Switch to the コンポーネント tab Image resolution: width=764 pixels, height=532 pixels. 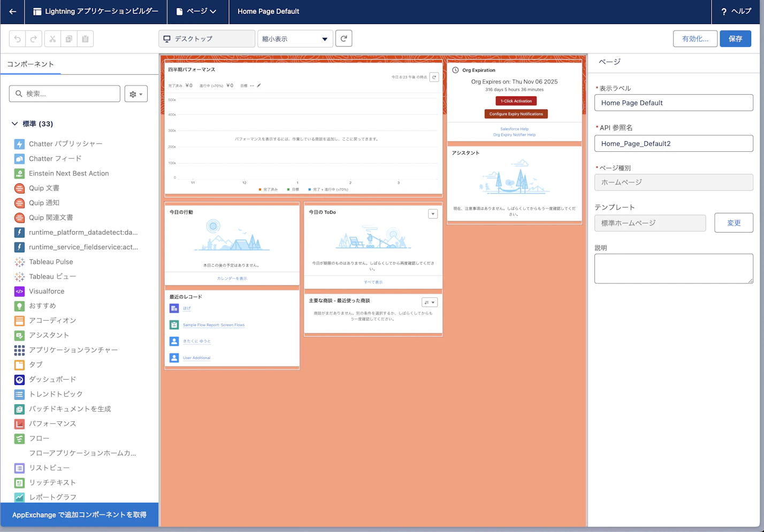click(30, 63)
